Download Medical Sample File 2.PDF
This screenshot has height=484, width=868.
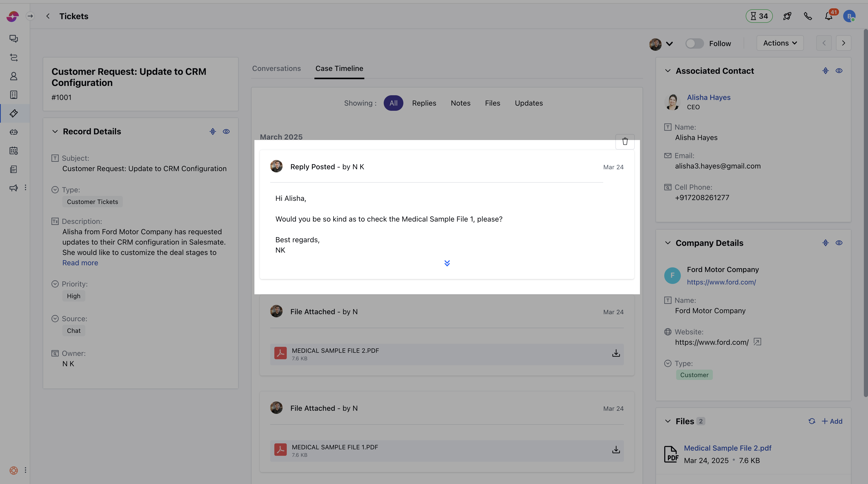point(616,353)
